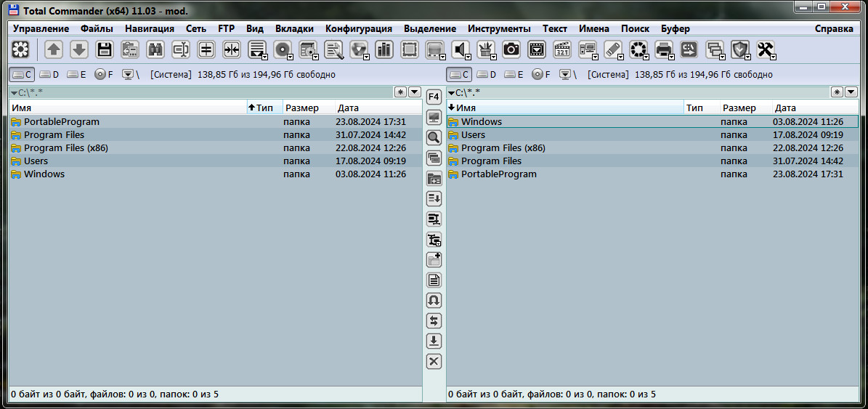This screenshot has height=409, width=868.
Task: Open network neighborhood in left panel
Action: pyautogui.click(x=131, y=74)
